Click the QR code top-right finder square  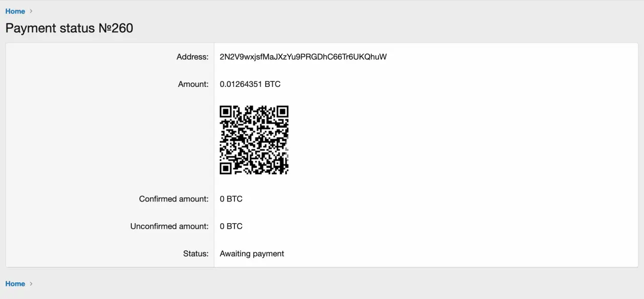coord(283,111)
